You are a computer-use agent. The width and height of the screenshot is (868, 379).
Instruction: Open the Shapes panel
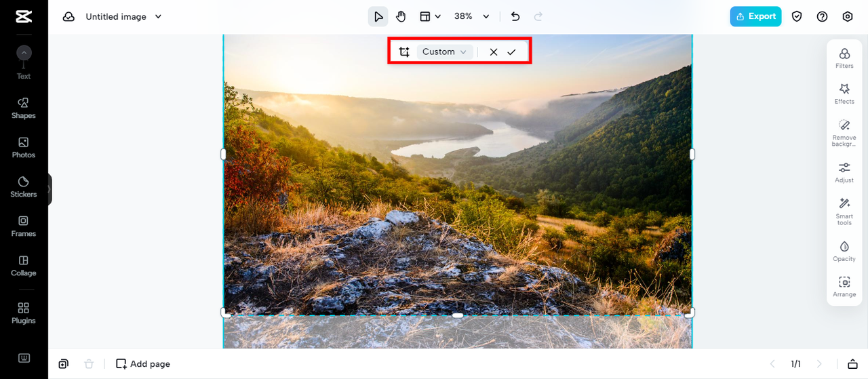point(24,108)
